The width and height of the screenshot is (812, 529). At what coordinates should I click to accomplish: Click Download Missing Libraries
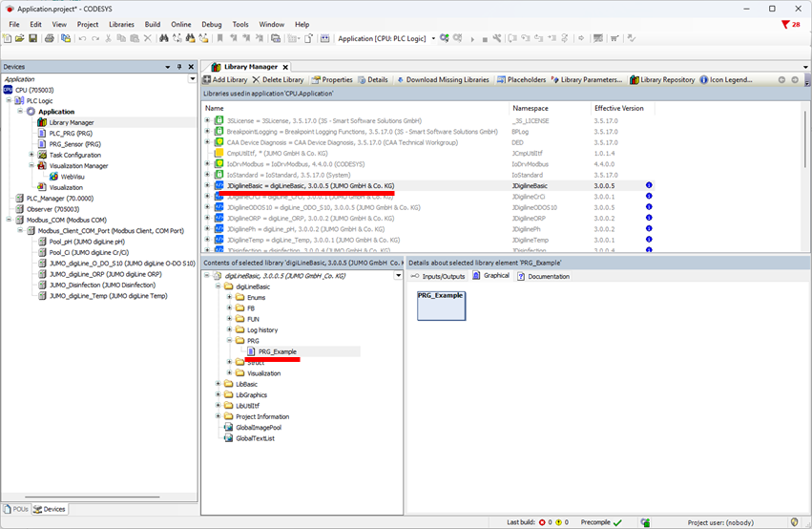(x=443, y=80)
